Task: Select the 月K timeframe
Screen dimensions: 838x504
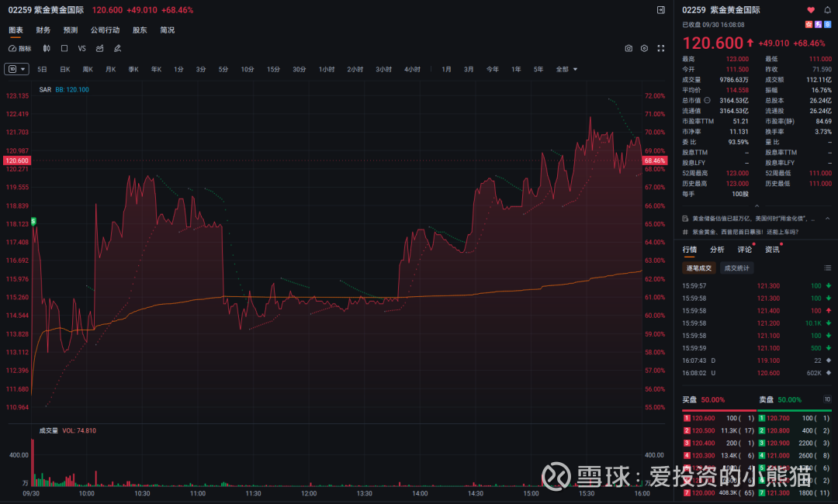Action: (x=111, y=70)
